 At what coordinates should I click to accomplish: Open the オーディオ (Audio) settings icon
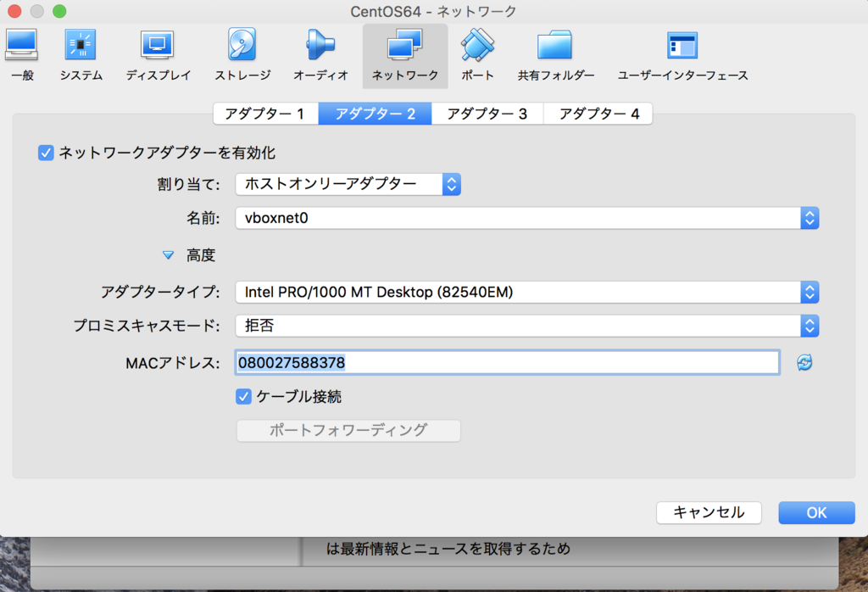click(320, 55)
